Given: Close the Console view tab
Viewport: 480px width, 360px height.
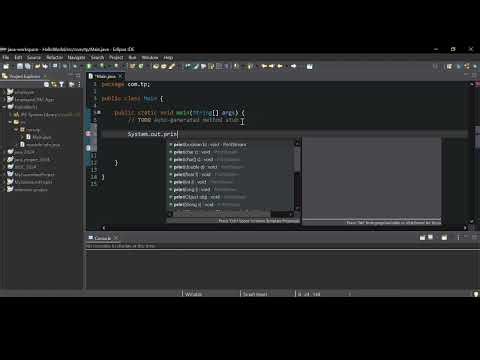Looking at the screenshot, I should tap(116, 238).
